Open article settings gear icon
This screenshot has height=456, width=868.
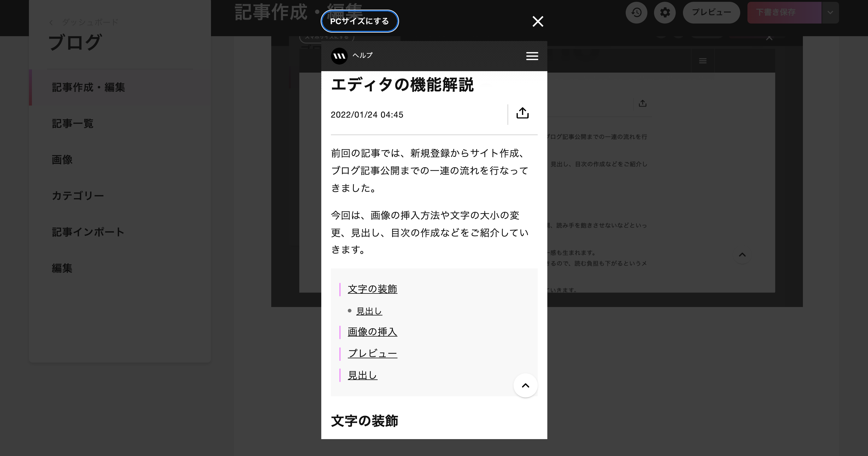point(665,12)
